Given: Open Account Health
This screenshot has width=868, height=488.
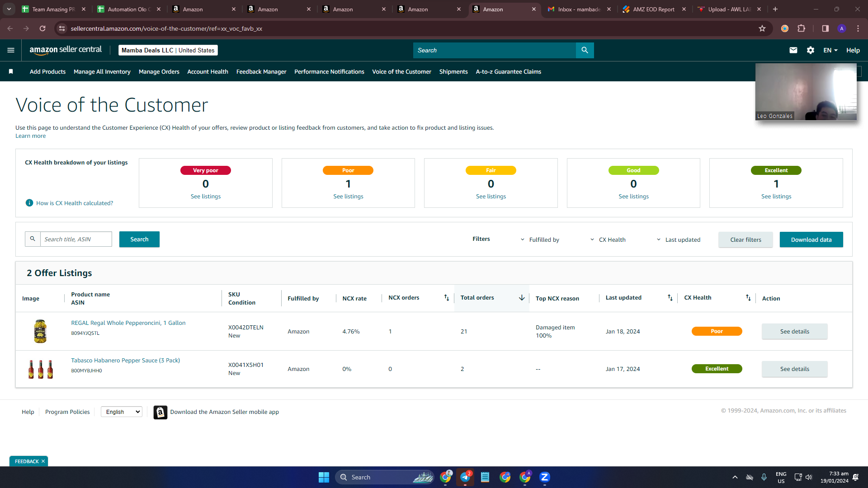Looking at the screenshot, I should [208, 71].
